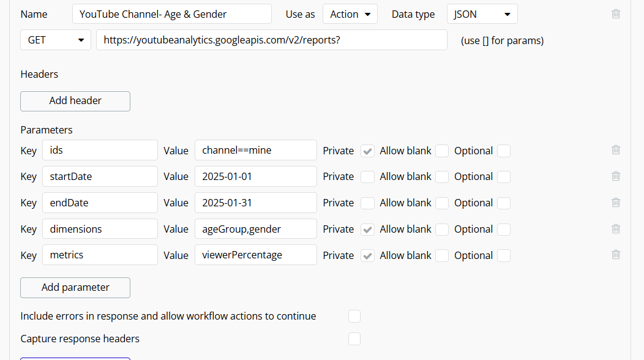Open the Use as Action dropdown

(x=350, y=14)
